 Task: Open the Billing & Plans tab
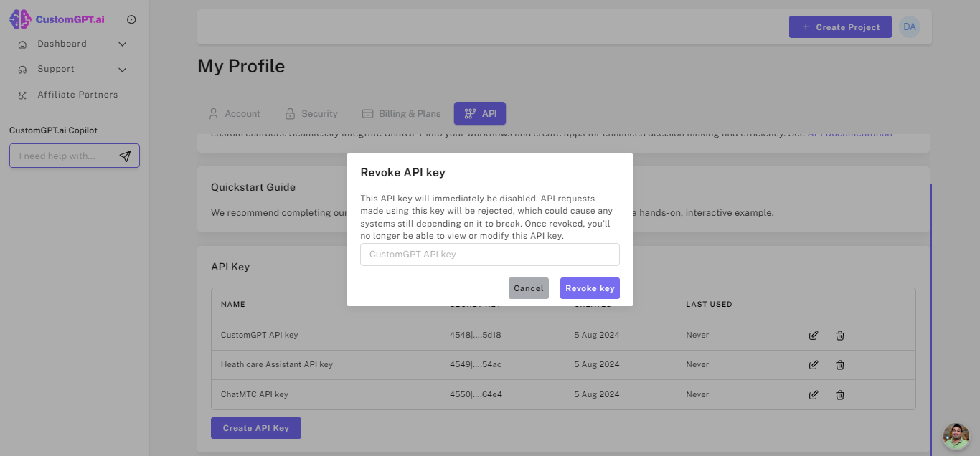click(x=401, y=113)
